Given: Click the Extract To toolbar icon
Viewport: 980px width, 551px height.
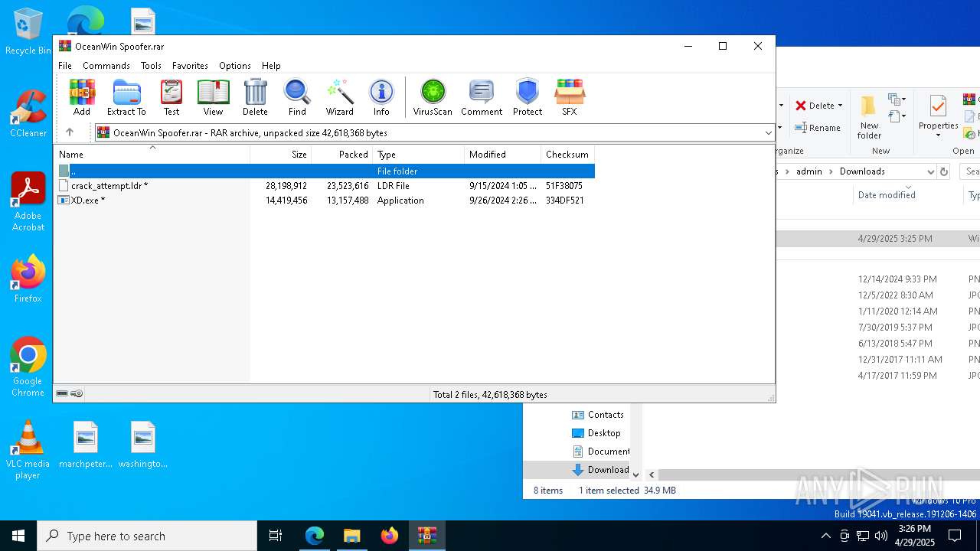Looking at the screenshot, I should (x=126, y=97).
